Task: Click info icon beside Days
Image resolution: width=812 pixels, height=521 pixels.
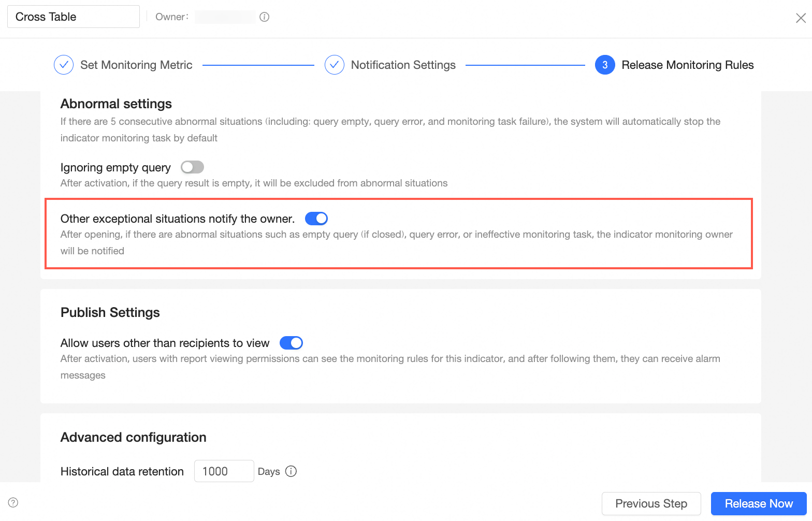Action: pyautogui.click(x=291, y=471)
